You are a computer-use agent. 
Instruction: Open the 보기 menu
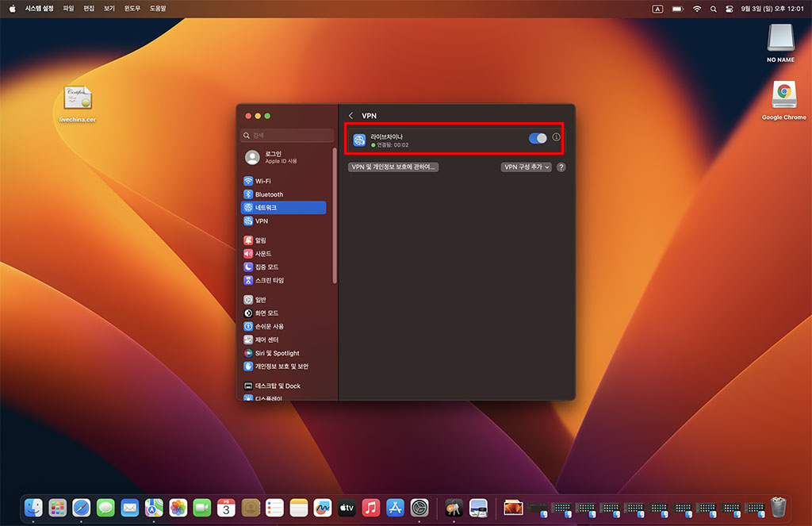pyautogui.click(x=109, y=9)
